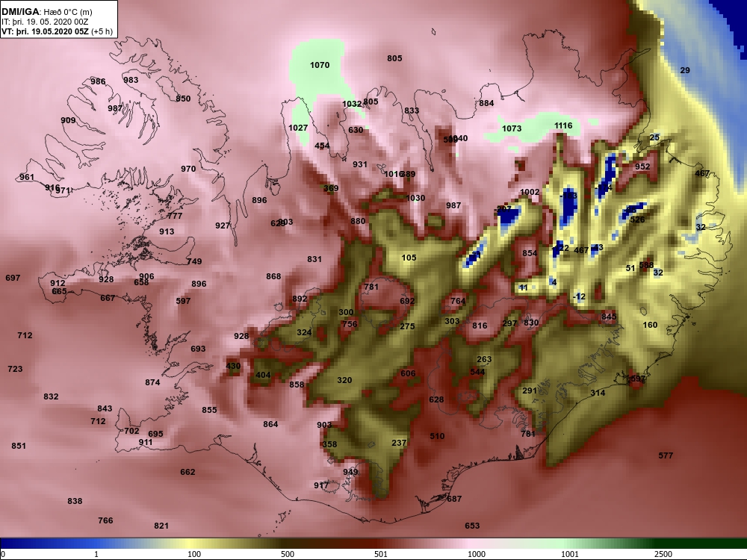The image size is (747, 560).
Task: Click the 653 value near the bottom edge
Action: pos(472,526)
